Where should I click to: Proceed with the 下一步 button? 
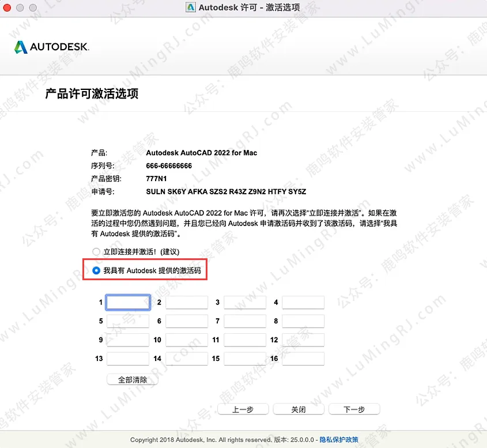[x=354, y=409]
